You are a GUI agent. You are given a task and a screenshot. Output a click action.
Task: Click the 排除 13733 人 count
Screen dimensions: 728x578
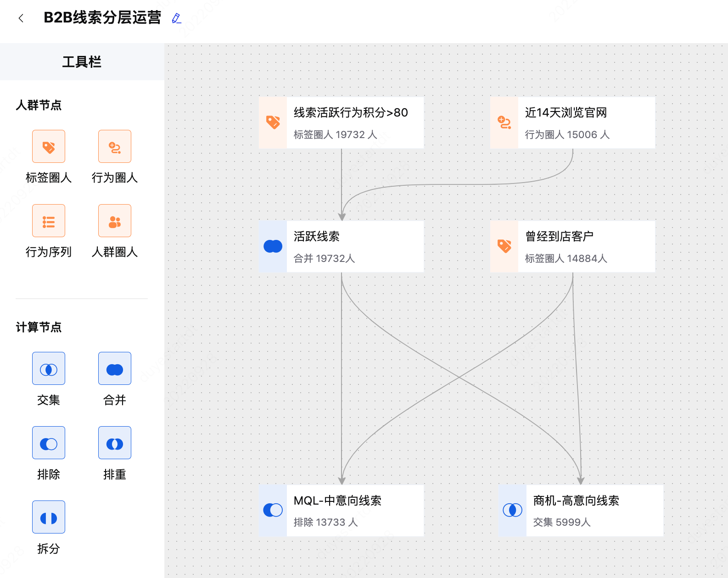325,522
